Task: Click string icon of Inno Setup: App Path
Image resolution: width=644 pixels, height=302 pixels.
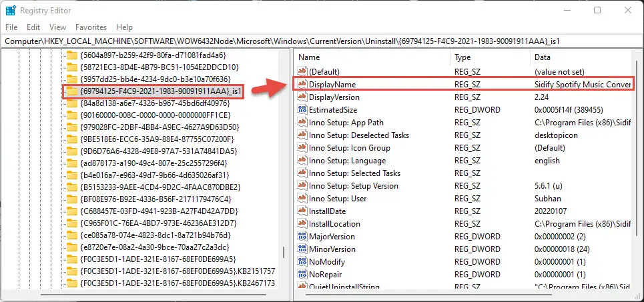Action: [302, 122]
